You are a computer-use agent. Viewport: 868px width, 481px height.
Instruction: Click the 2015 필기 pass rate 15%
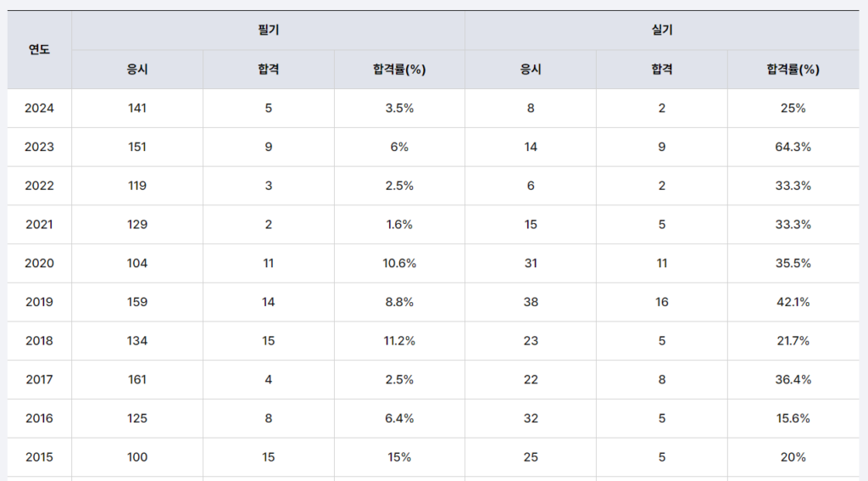click(398, 457)
